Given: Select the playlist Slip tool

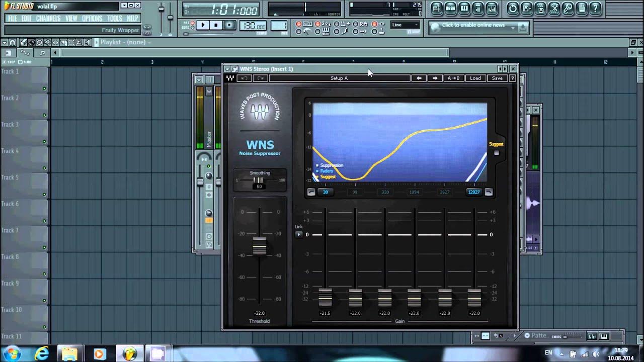Looking at the screenshot, I should pyautogui.click(x=55, y=42).
